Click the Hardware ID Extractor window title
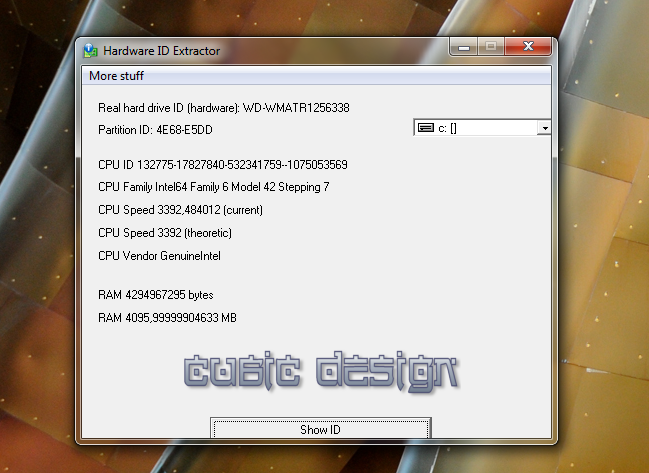The height and width of the screenshot is (473, 649). 161,51
